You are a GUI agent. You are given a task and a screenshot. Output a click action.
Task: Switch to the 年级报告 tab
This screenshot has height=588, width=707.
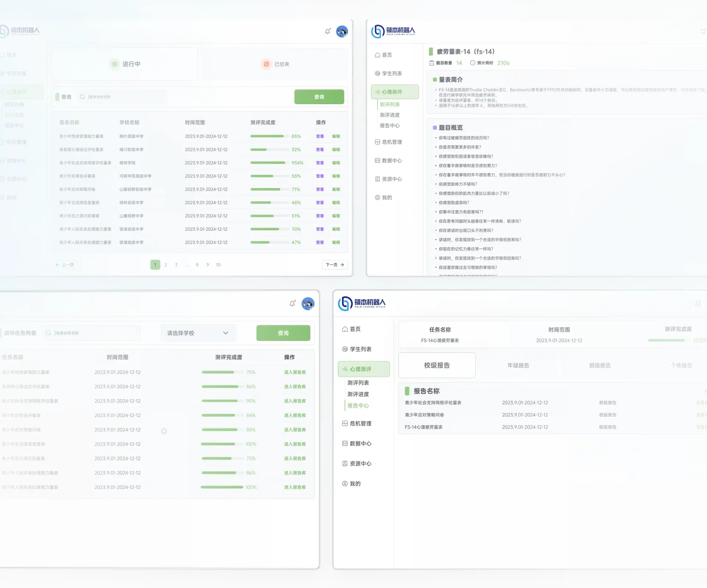pyautogui.click(x=518, y=365)
